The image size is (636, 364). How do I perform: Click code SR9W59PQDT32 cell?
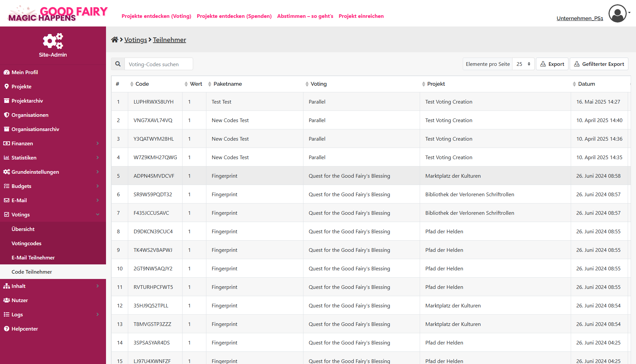click(x=155, y=194)
